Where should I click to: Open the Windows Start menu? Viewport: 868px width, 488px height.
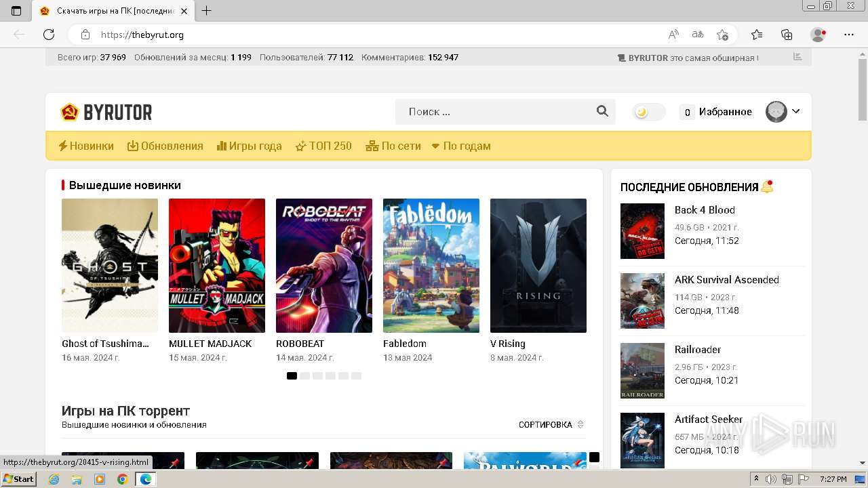click(x=18, y=479)
